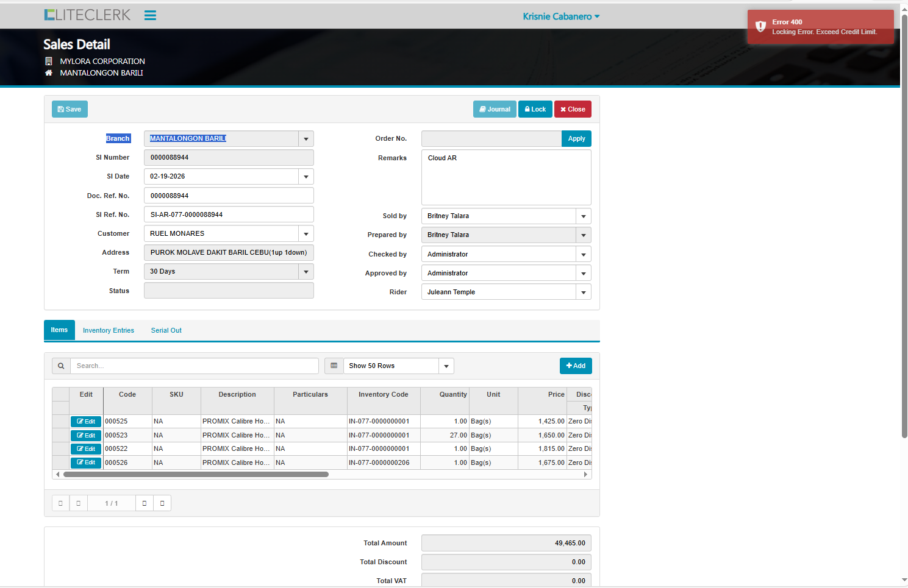Lock the sales invoice
This screenshot has height=588, width=908.
(x=535, y=110)
